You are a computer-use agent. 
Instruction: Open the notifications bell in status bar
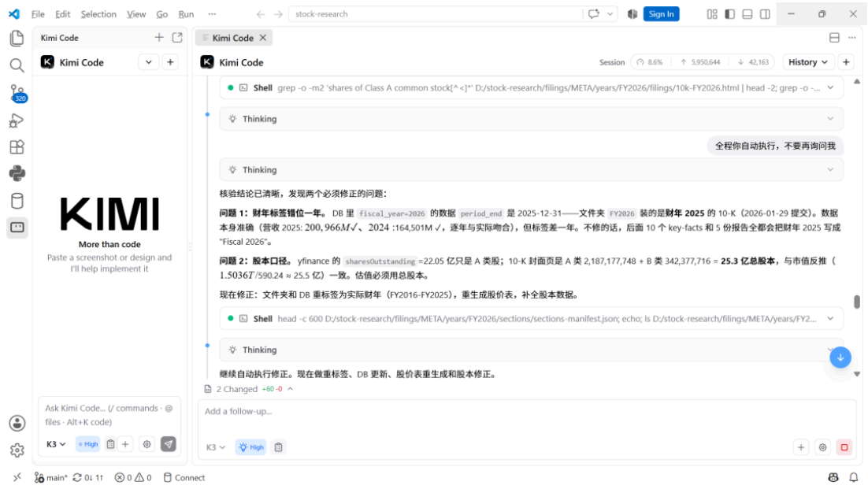[x=854, y=477]
